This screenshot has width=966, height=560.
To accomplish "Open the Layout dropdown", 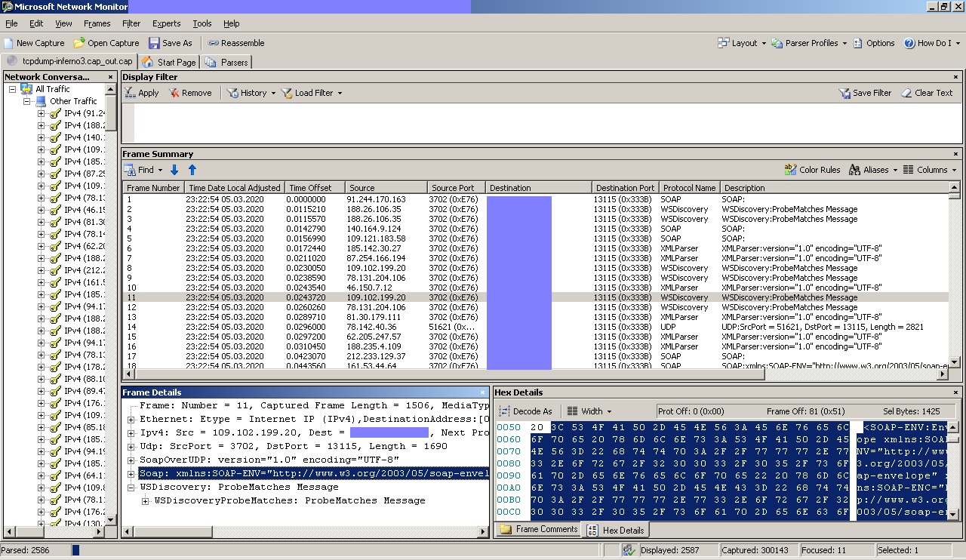I will tap(742, 43).
